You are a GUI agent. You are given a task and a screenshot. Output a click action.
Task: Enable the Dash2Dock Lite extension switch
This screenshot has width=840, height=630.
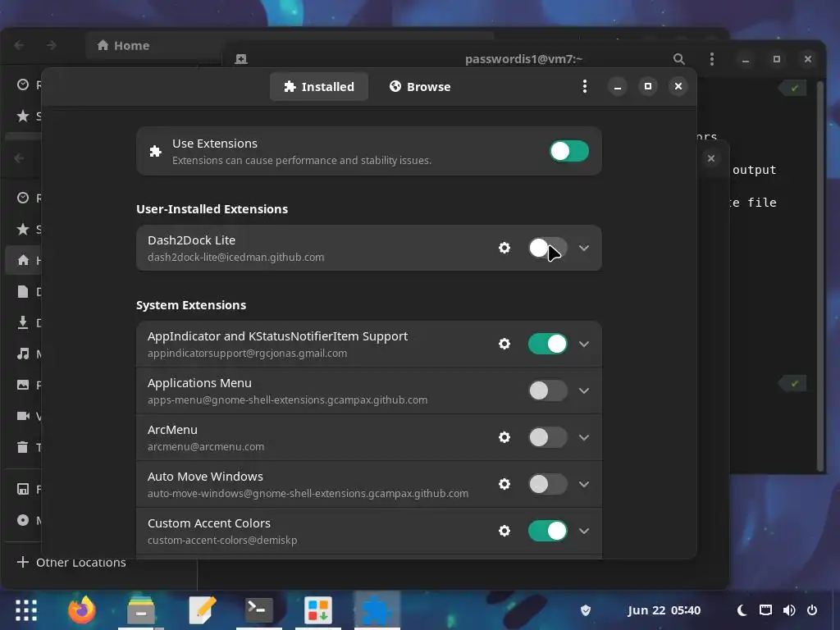click(547, 248)
